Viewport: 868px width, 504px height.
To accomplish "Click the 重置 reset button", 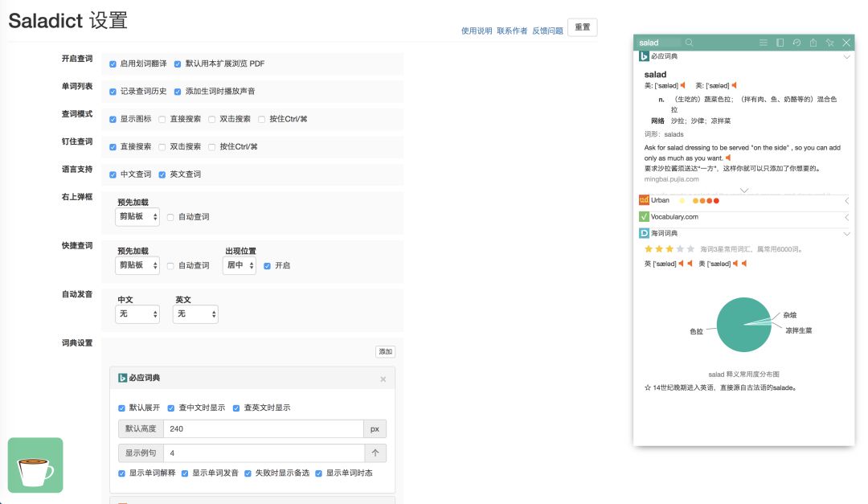I will 583,27.
